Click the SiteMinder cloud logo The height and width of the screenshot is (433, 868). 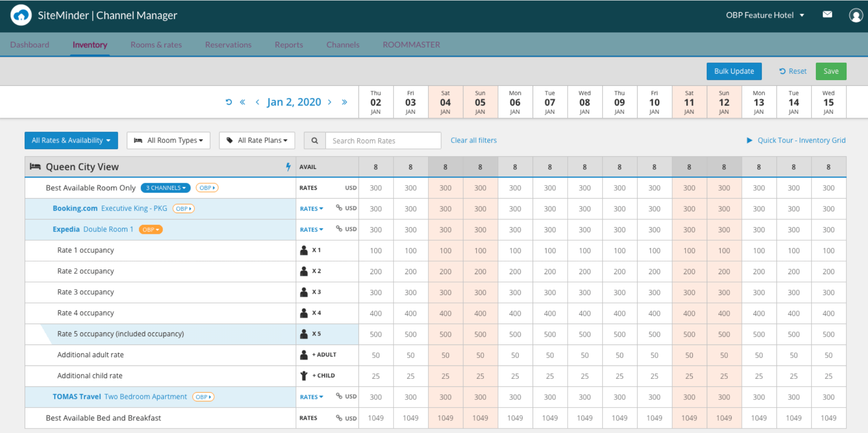[x=21, y=15]
